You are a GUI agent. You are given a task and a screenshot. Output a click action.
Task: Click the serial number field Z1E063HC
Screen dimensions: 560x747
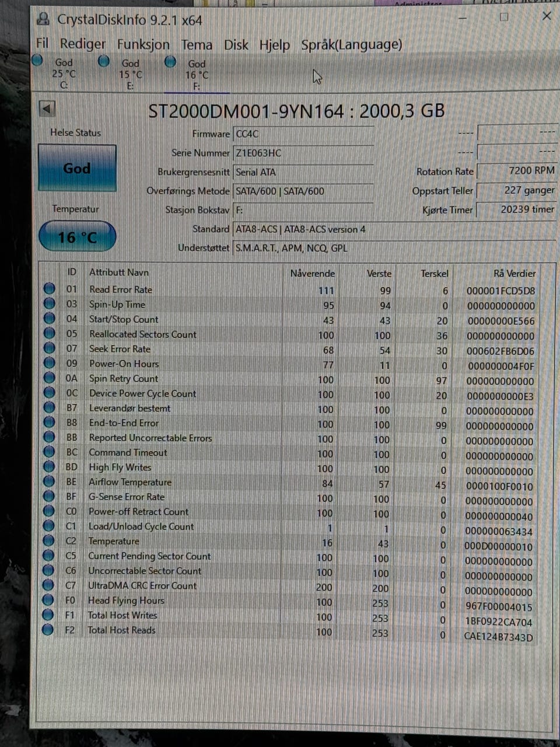[303, 153]
